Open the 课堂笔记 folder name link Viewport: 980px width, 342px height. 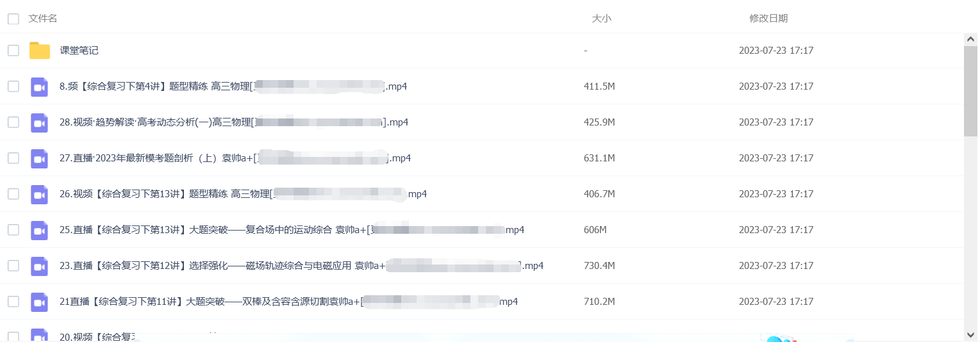click(x=79, y=51)
